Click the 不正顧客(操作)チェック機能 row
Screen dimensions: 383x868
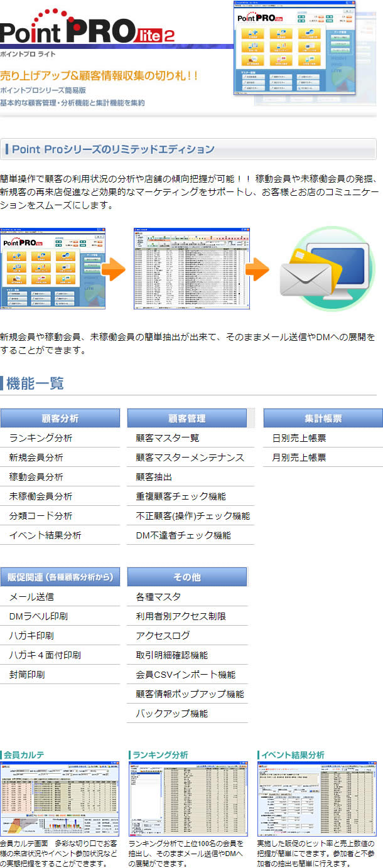point(191,515)
